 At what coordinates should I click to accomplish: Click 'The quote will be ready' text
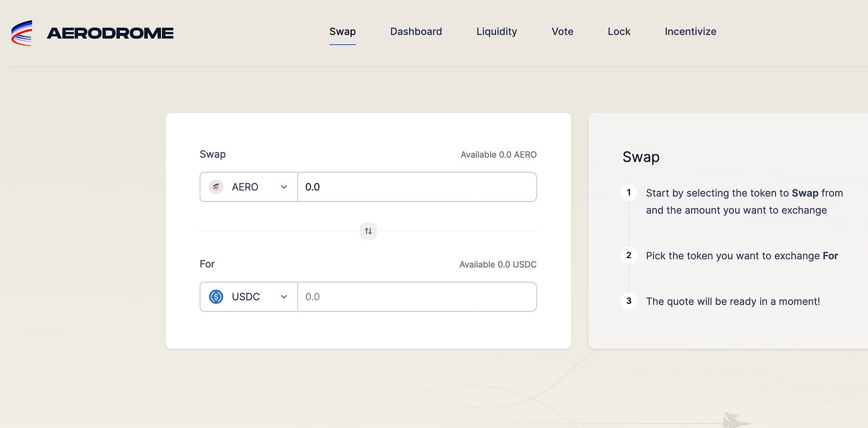coord(733,302)
